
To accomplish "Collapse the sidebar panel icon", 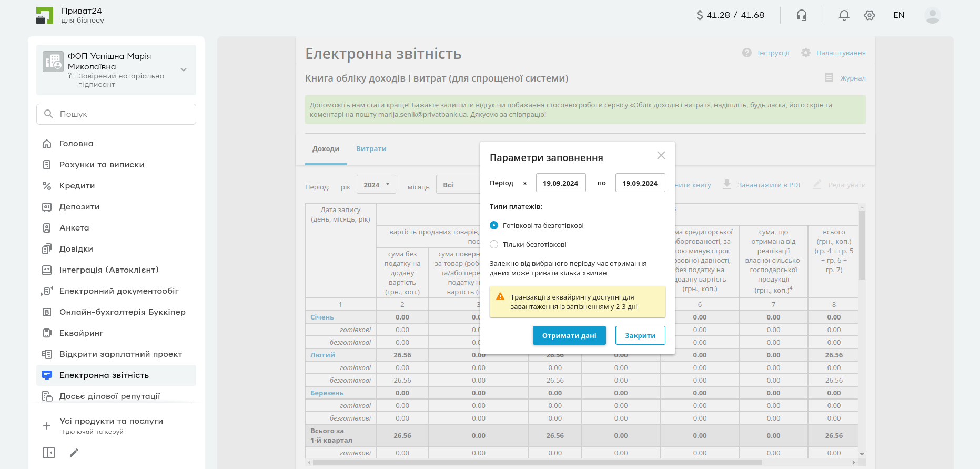I will 49,453.
